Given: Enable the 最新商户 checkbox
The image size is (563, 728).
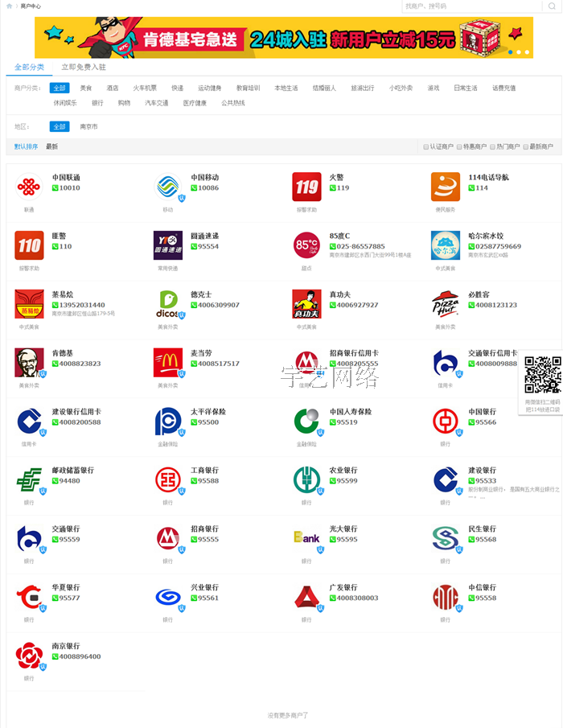Looking at the screenshot, I should pyautogui.click(x=526, y=146).
